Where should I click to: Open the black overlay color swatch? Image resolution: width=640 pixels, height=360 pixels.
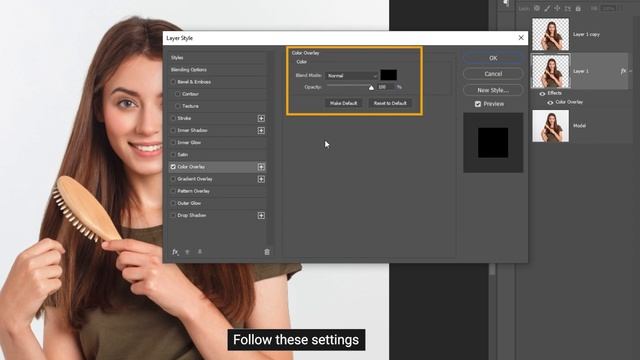click(x=389, y=75)
